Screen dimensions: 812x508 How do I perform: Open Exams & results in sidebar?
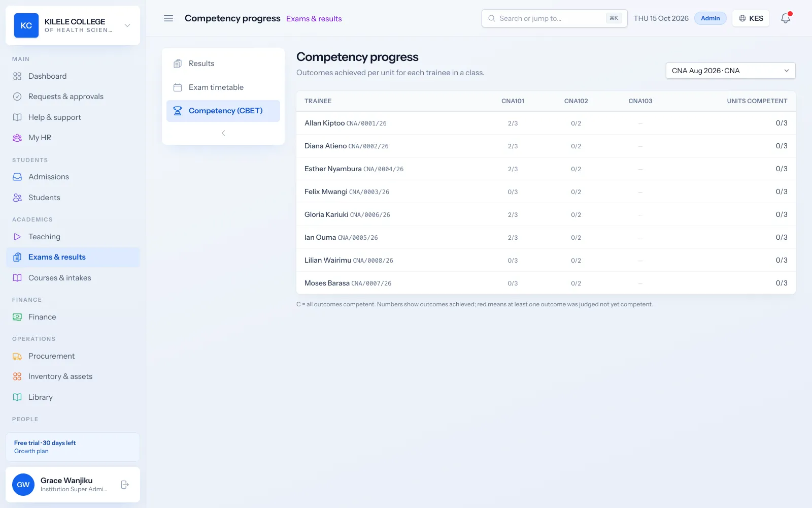tap(73, 257)
